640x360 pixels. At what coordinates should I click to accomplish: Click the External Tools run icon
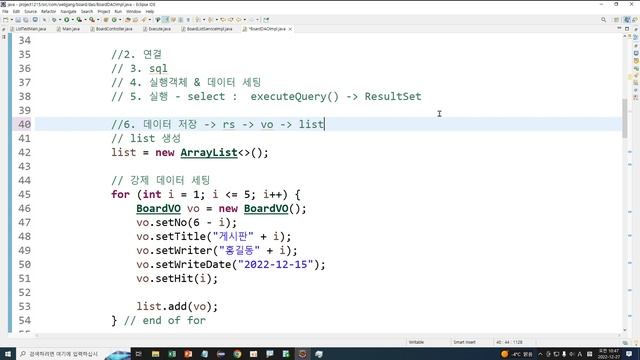(x=92, y=20)
